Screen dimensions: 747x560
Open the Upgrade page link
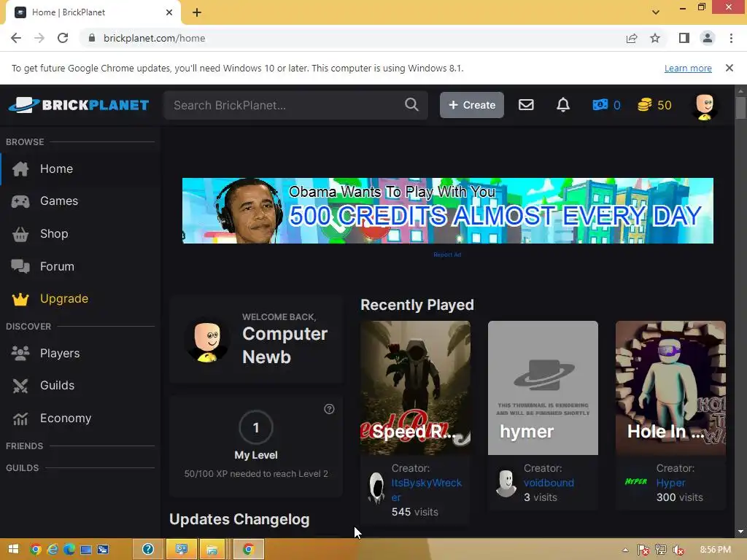click(x=64, y=298)
